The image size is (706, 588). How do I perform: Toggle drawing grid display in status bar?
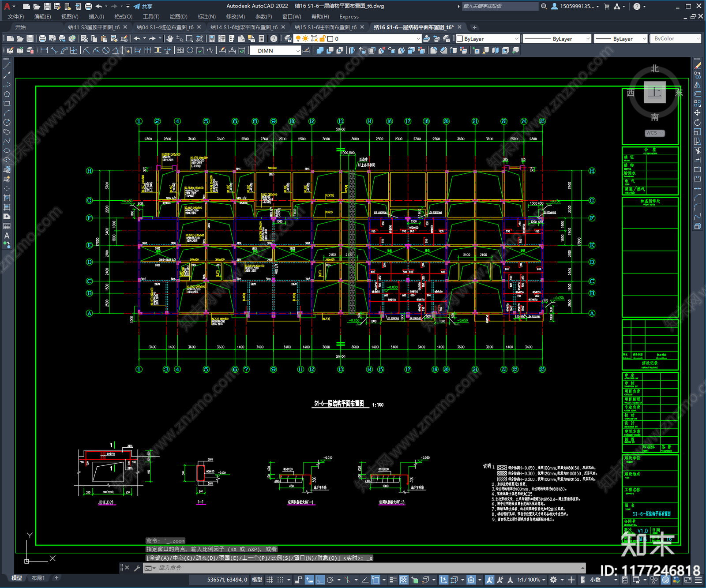coord(270,580)
